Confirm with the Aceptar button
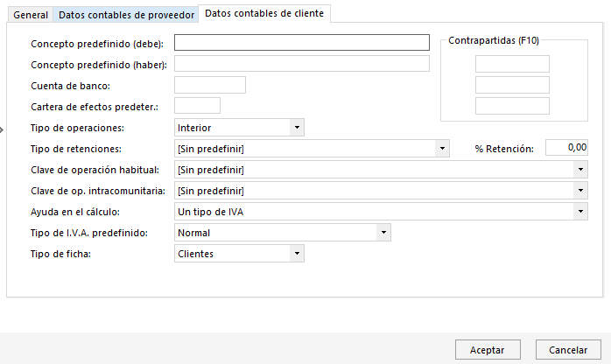 coord(488,350)
